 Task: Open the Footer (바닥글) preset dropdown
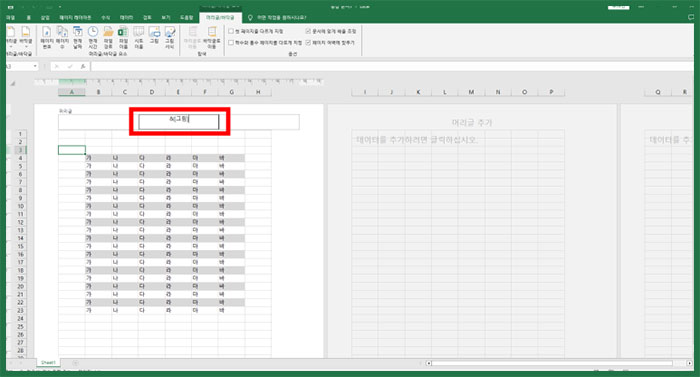[26, 37]
